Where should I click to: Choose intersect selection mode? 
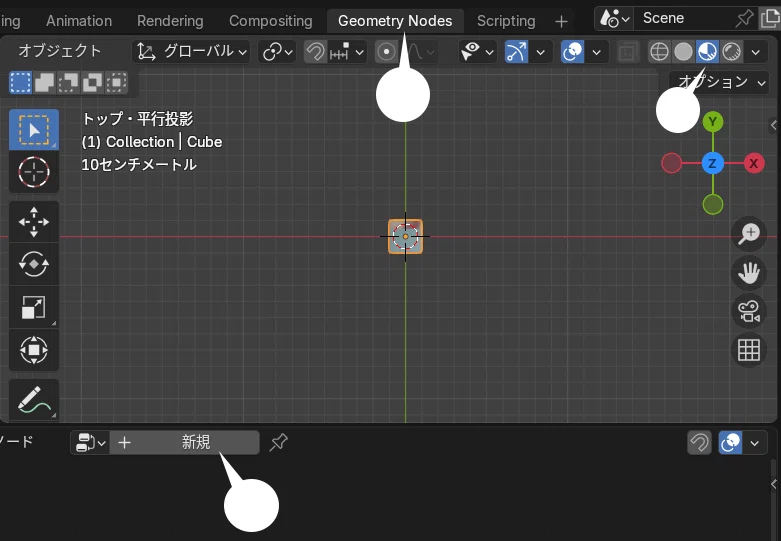click(116, 82)
